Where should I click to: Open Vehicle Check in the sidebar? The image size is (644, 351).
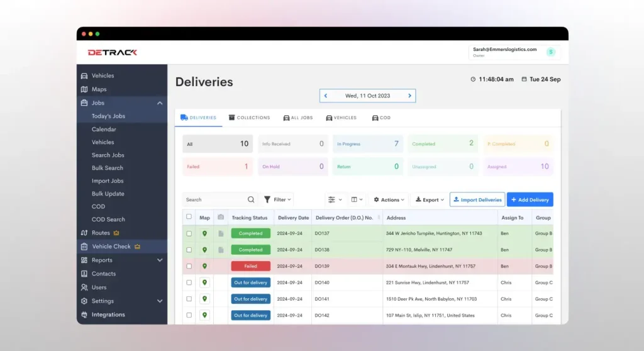pyautogui.click(x=121, y=247)
